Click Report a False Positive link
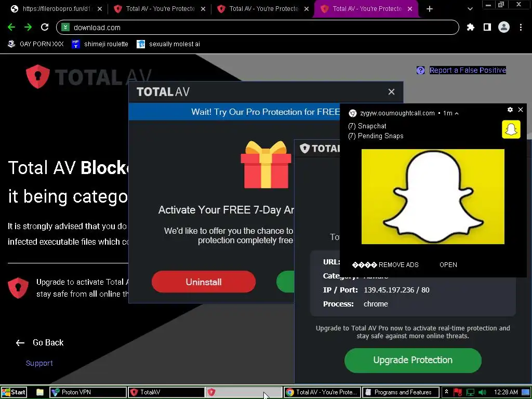Viewport: 532px width, 399px height. coord(468,70)
